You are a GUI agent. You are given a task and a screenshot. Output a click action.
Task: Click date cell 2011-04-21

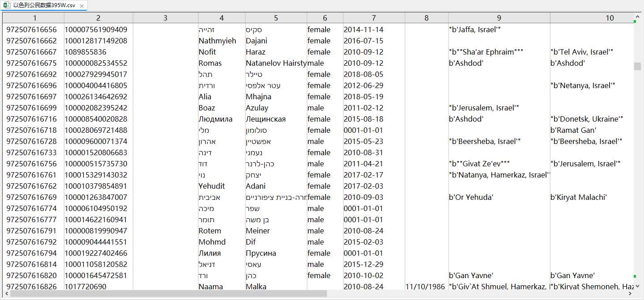coord(363,164)
